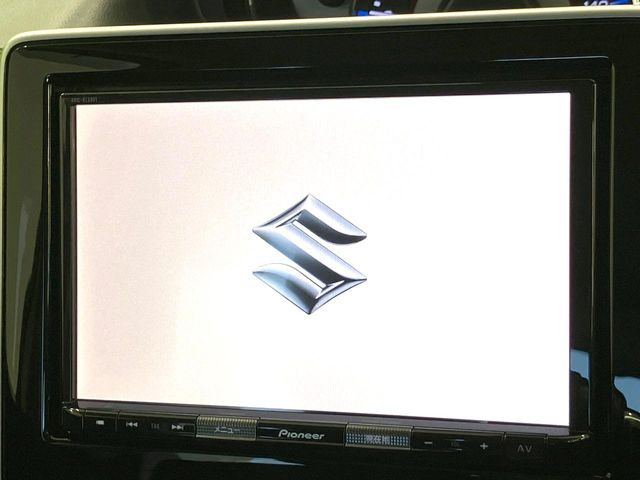This screenshot has height=480, width=640.
Task: Tap the leftmost small panel button
Action: click(100, 423)
